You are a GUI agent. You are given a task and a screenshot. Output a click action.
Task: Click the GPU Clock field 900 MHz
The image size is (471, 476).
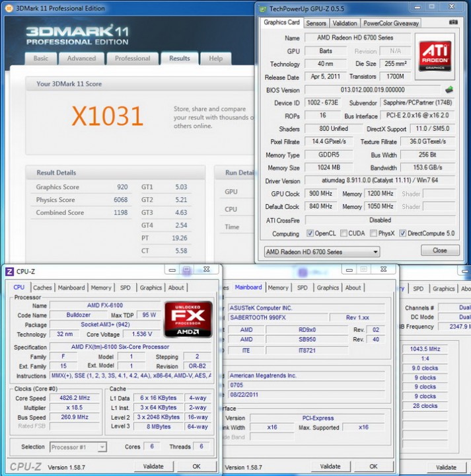click(x=320, y=193)
